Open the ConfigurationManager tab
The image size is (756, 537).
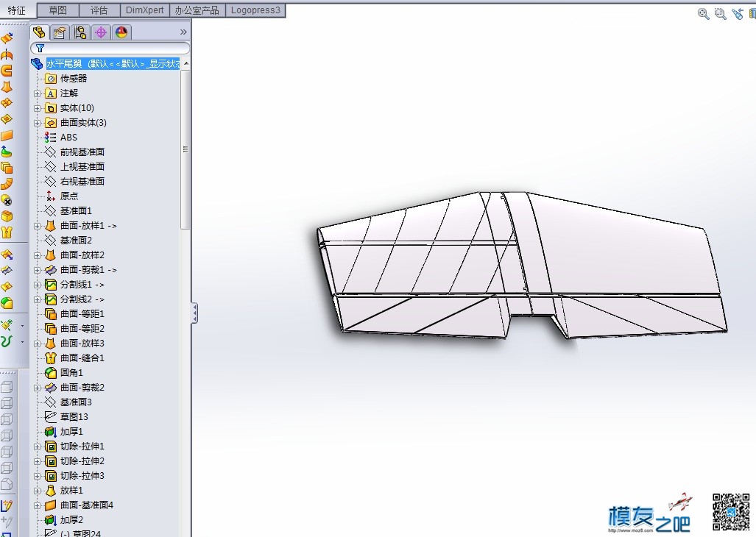[x=80, y=32]
